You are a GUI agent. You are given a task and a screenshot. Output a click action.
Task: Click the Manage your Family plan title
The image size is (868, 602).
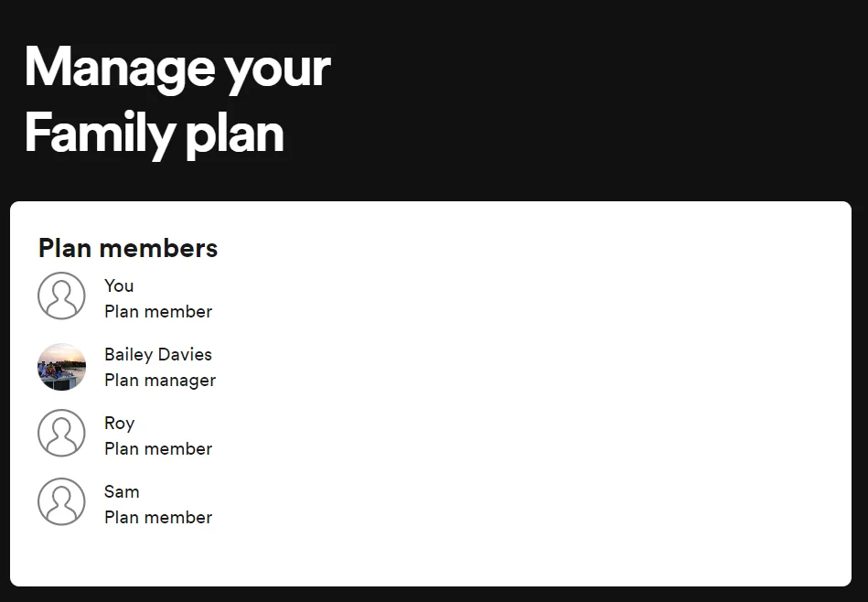click(x=177, y=101)
